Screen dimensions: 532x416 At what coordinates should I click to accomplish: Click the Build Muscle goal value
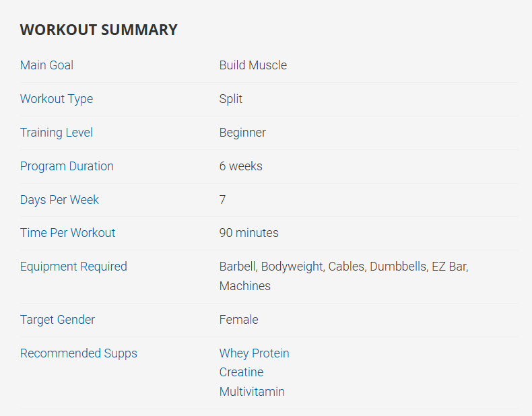point(253,65)
